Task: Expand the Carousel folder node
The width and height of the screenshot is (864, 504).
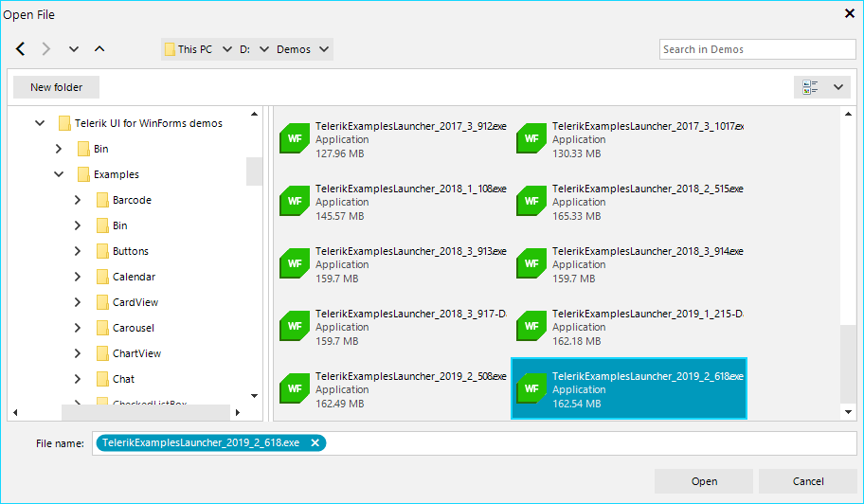Action: pyautogui.click(x=77, y=328)
